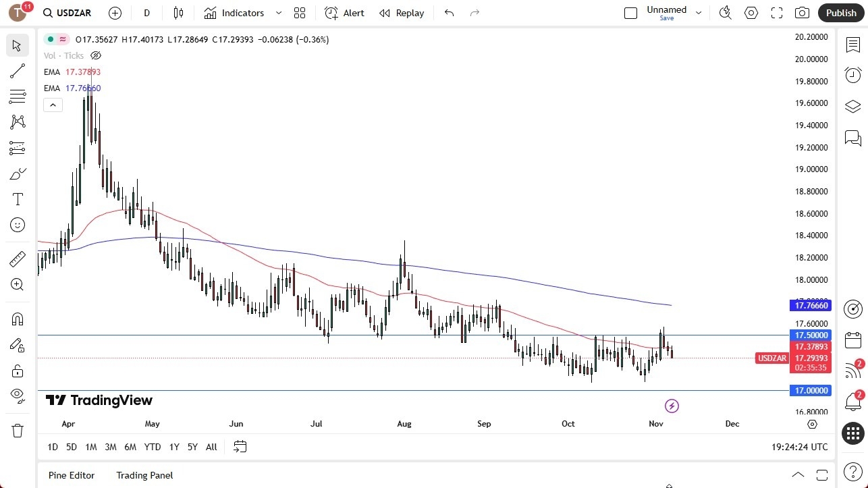Open chart settings via the gear icon
Viewport: 868px width, 488px height.
(751, 12)
